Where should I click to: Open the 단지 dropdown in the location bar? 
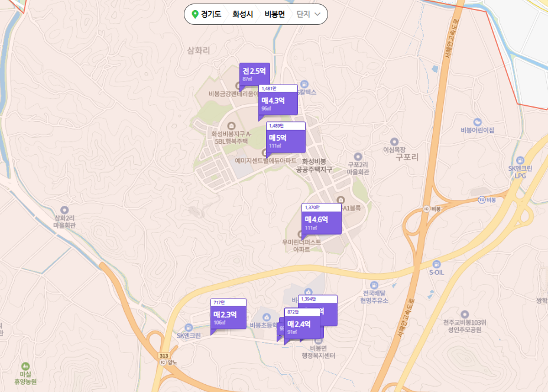click(x=308, y=14)
